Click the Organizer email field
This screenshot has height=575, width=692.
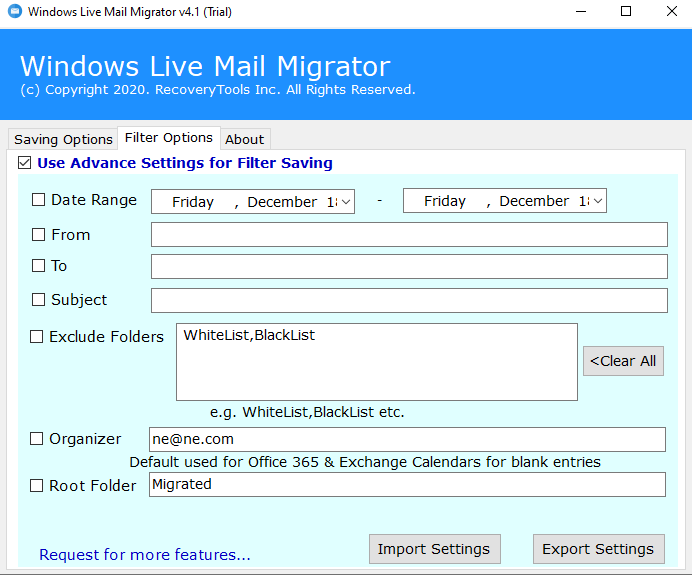tap(407, 440)
